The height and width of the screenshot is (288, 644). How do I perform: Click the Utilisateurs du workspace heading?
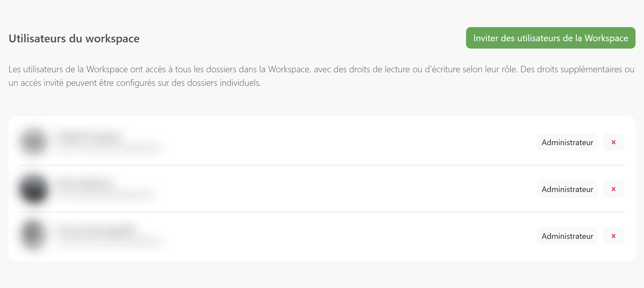74,38
